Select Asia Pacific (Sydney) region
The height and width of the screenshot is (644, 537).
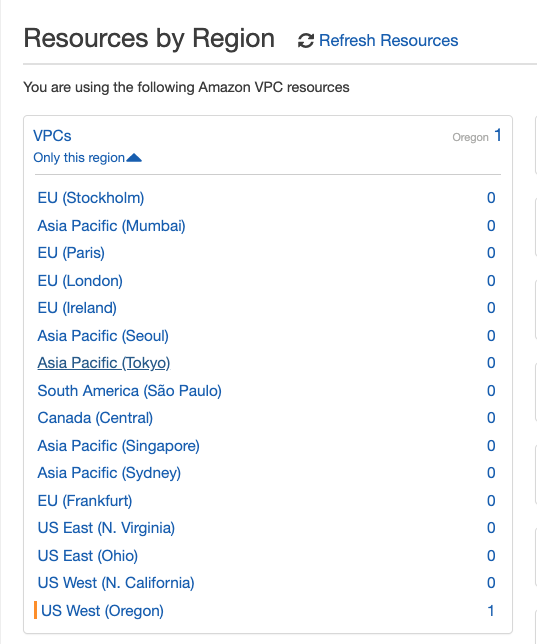(x=109, y=473)
